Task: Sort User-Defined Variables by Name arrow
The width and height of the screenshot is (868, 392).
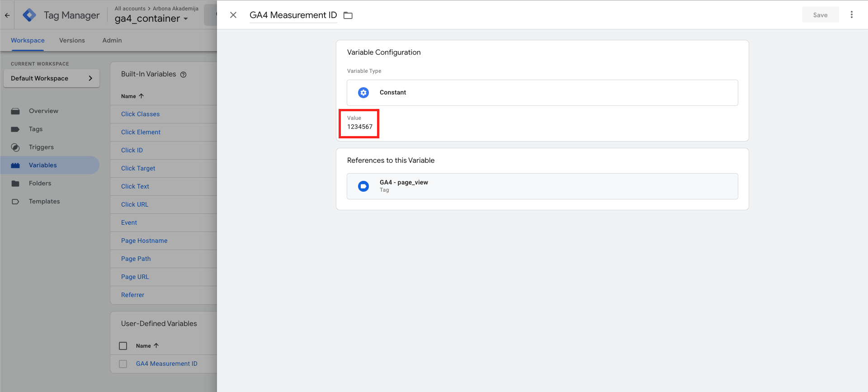Action: click(x=156, y=345)
